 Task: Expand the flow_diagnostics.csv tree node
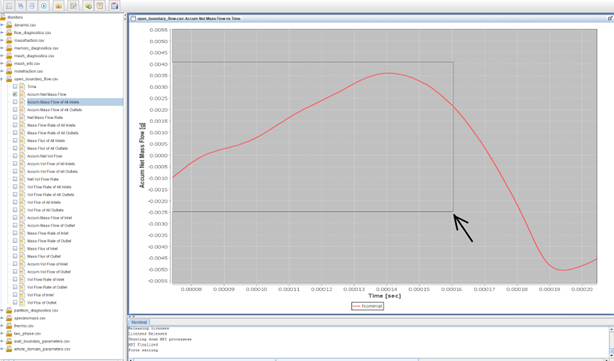click(2, 32)
